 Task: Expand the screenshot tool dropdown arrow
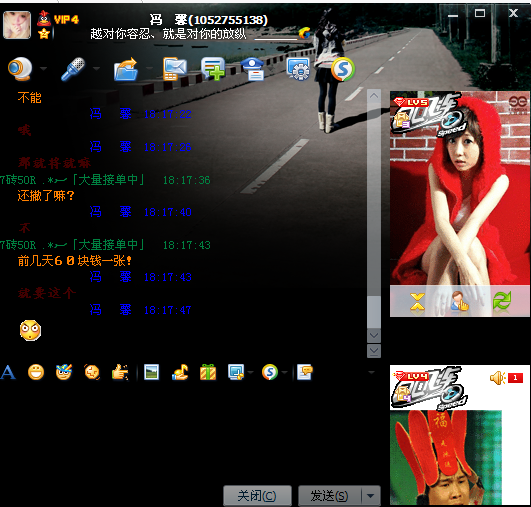click(251, 373)
